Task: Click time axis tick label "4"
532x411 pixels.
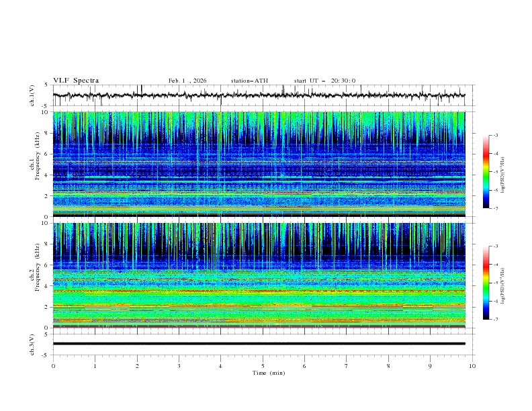Action: pos(220,366)
